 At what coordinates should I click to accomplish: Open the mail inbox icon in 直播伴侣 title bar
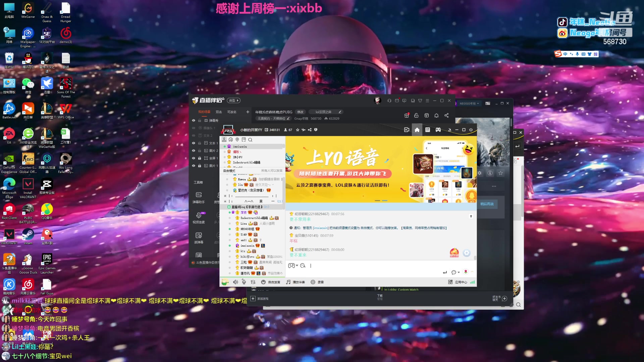[x=397, y=101]
